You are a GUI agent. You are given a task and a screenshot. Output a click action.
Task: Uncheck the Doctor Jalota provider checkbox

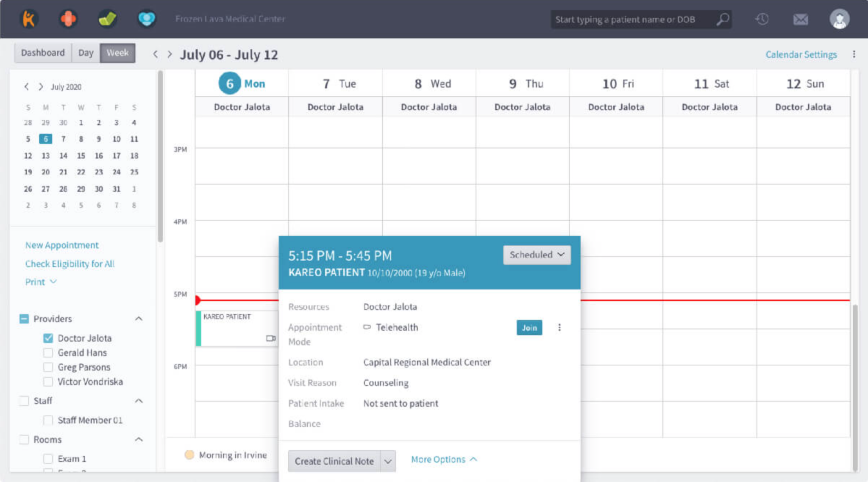[x=48, y=338]
